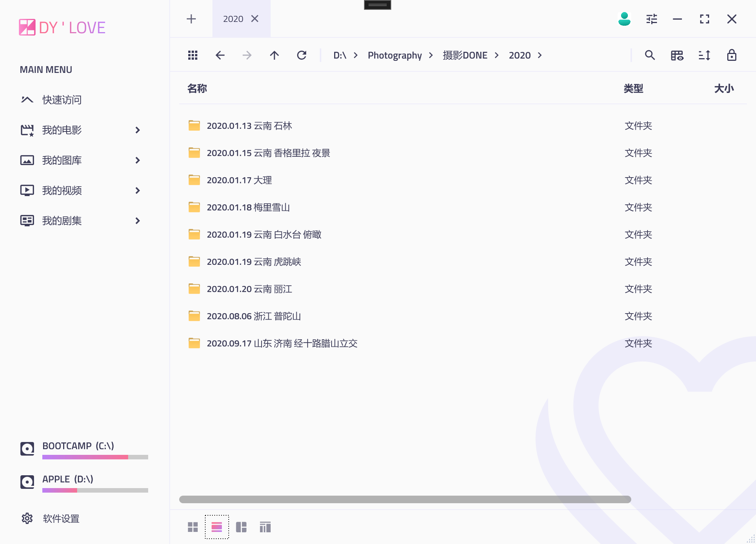The image size is (756, 544).
Task: Open the user account avatar
Action: (x=624, y=19)
